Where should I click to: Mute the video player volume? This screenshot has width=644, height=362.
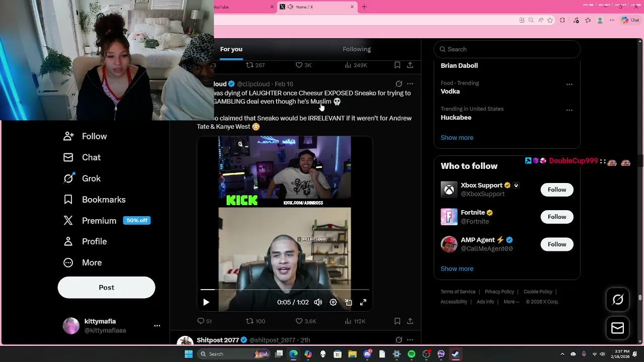point(318,302)
